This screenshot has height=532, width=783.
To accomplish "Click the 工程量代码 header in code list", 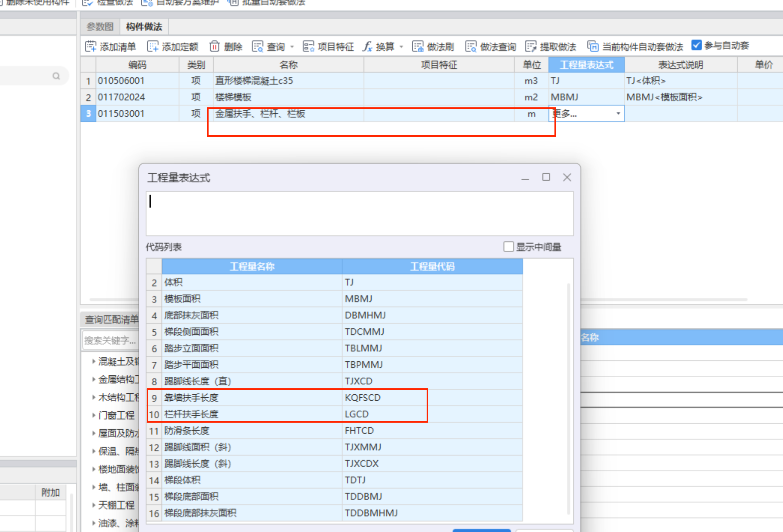I will pyautogui.click(x=432, y=266).
